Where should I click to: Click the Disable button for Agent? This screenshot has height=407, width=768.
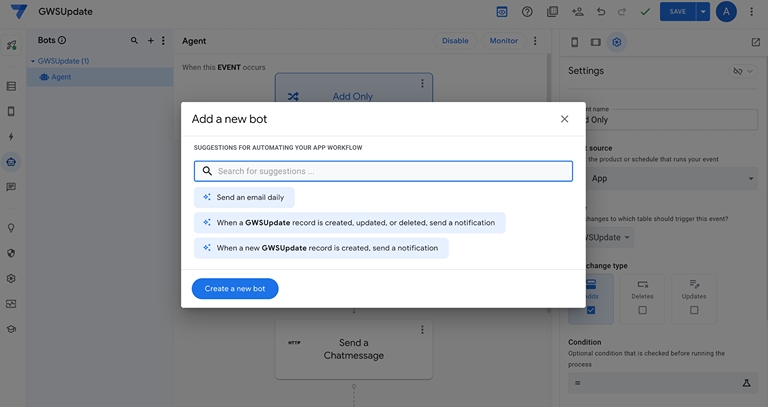pos(455,41)
